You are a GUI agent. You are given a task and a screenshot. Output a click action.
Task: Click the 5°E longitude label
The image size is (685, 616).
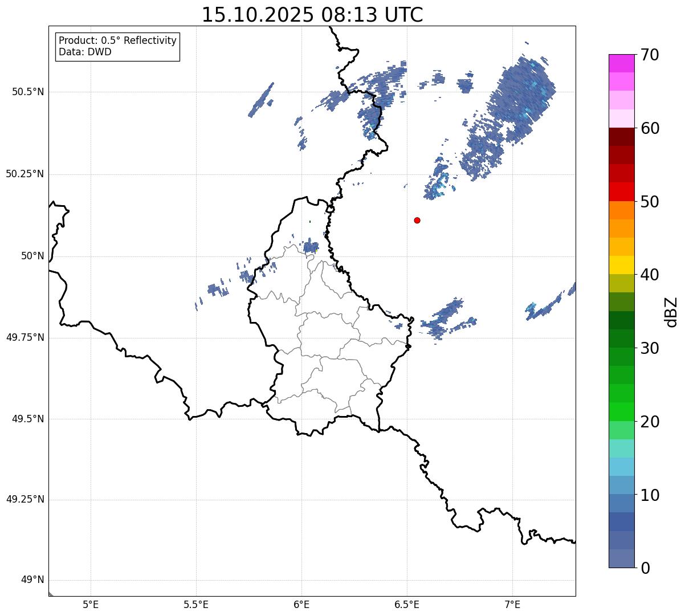pos(91,604)
